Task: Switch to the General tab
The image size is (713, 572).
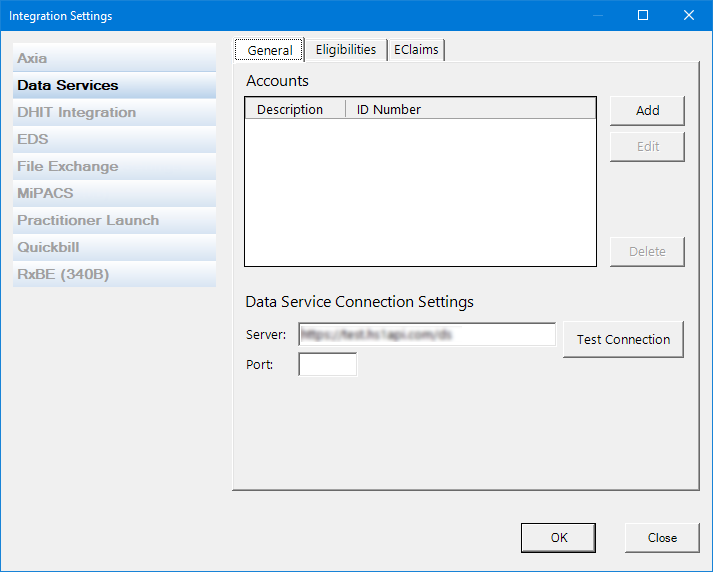Action: tap(269, 50)
